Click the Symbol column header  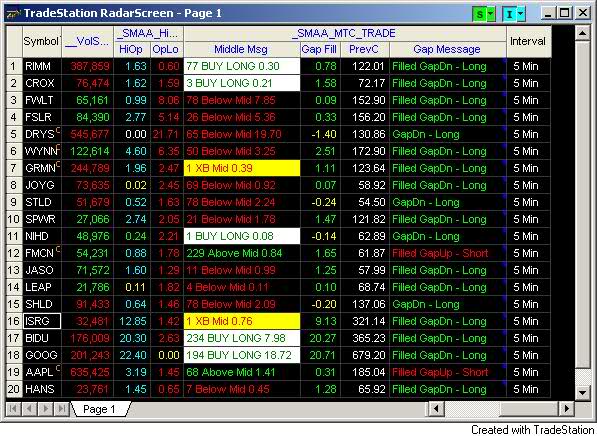(x=42, y=42)
